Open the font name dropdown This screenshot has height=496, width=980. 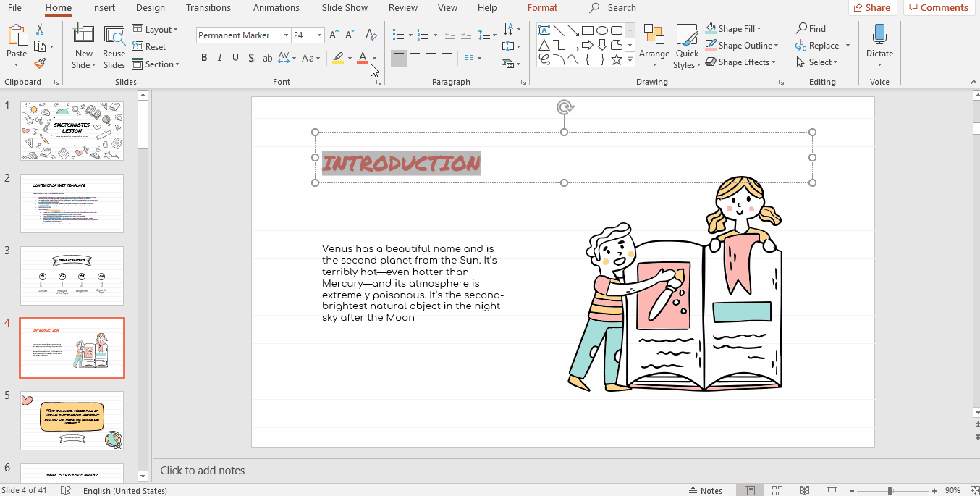click(x=287, y=35)
